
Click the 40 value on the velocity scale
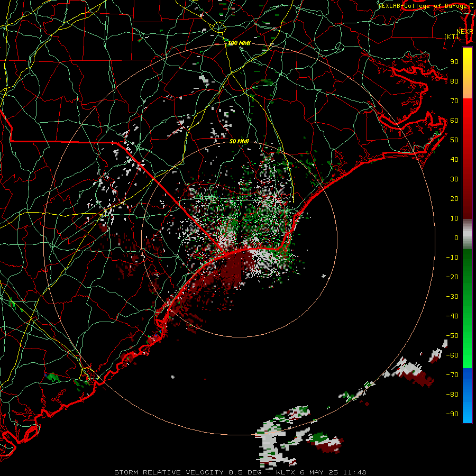pyautogui.click(x=454, y=159)
